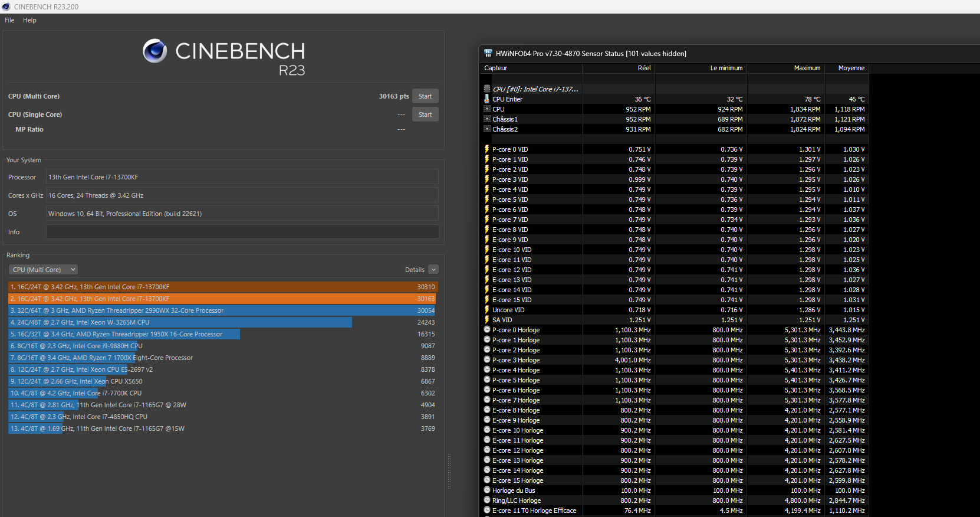The image size is (980, 517).
Task: Sort by the Capteur column header in HWiNFO
Action: pyautogui.click(x=531, y=68)
